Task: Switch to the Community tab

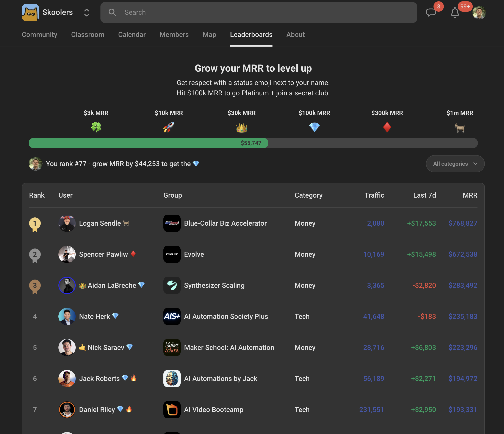Action: click(39, 35)
